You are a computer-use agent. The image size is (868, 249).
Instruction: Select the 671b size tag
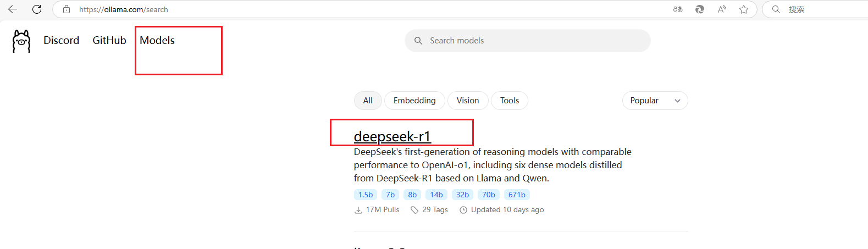[517, 195]
